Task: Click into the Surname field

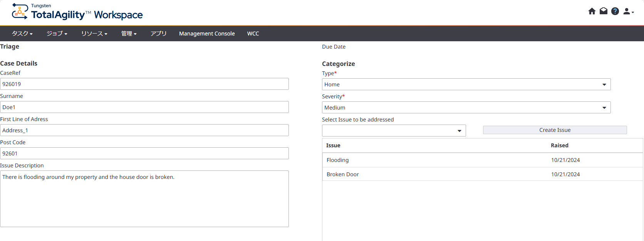Action: (x=144, y=107)
